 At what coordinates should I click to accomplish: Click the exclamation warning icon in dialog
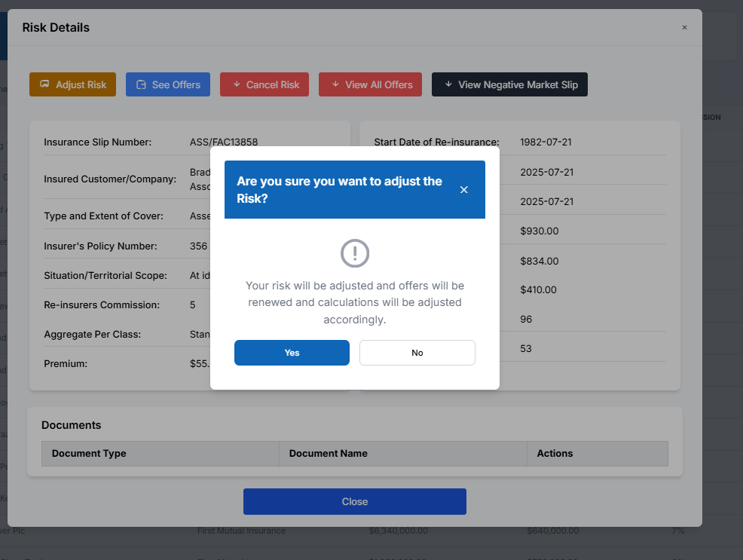pos(355,253)
